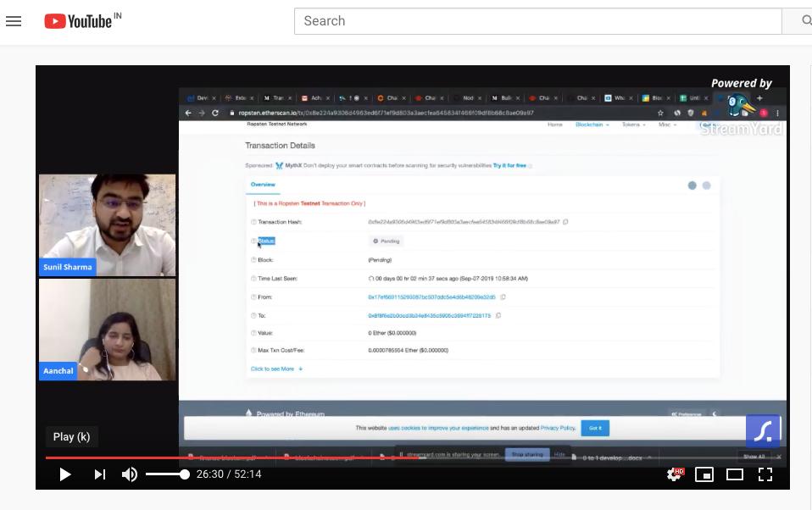Click the copy icon beside Transaction Hash
812x510 pixels.
tap(565, 222)
